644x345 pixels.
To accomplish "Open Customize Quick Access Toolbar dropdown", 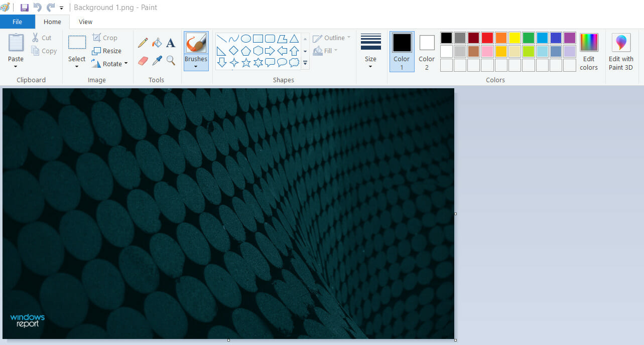I will 61,8.
